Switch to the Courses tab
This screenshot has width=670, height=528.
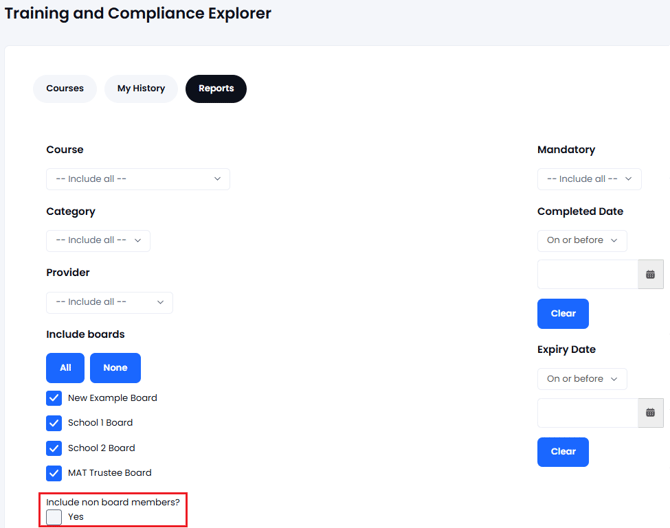click(x=65, y=88)
